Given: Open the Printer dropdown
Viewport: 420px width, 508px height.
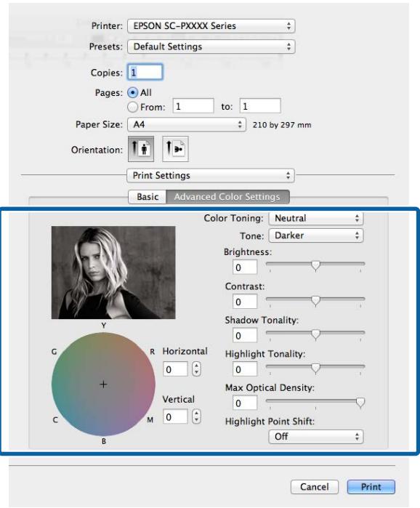Looking at the screenshot, I should [211, 26].
